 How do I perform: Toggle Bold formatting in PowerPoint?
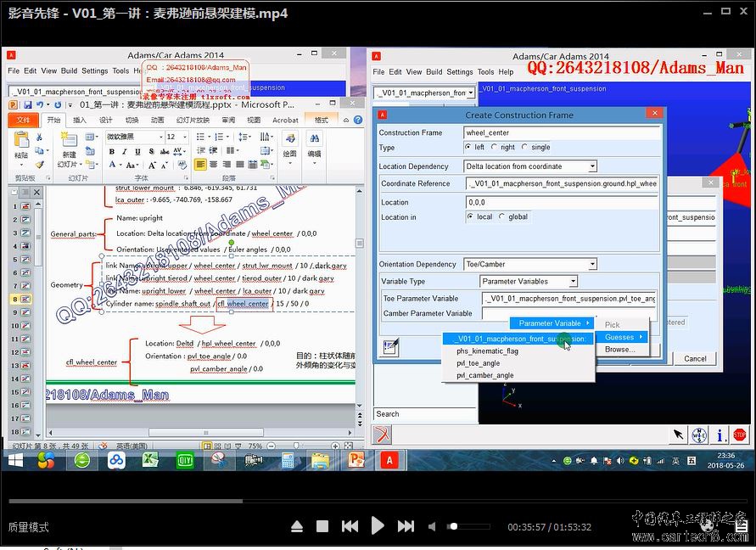click(x=112, y=151)
